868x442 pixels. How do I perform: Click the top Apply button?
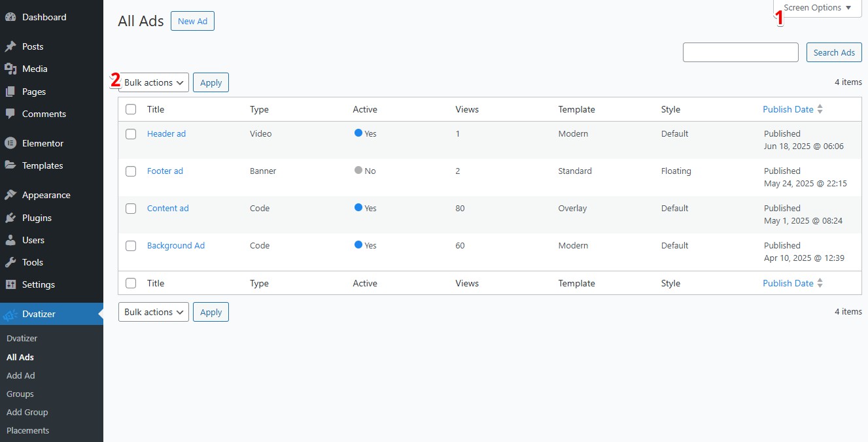211,82
